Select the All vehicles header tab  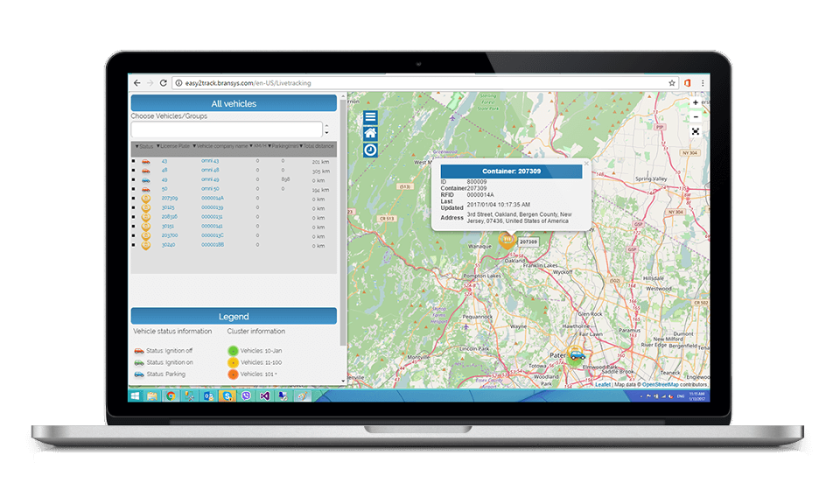[x=232, y=103]
